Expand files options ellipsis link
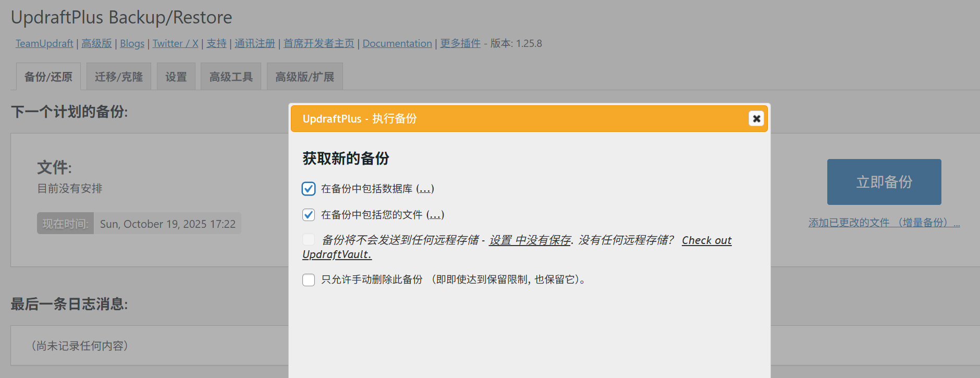Image resolution: width=980 pixels, height=378 pixels. [x=435, y=215]
